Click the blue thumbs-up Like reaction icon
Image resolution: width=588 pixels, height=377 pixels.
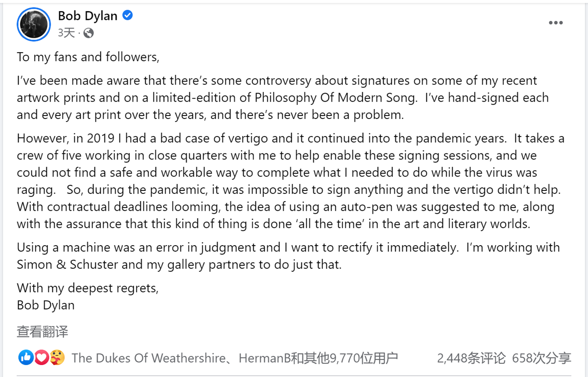[25, 358]
